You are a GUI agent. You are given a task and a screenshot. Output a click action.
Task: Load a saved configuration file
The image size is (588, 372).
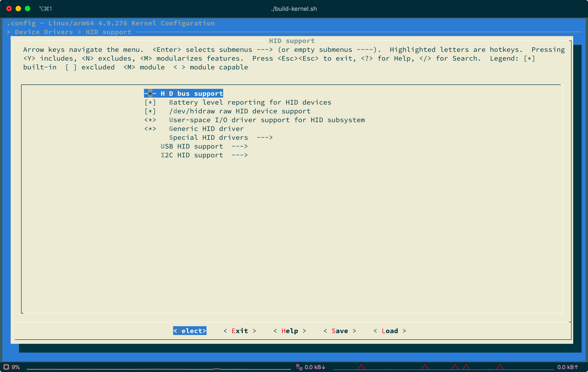pos(390,331)
